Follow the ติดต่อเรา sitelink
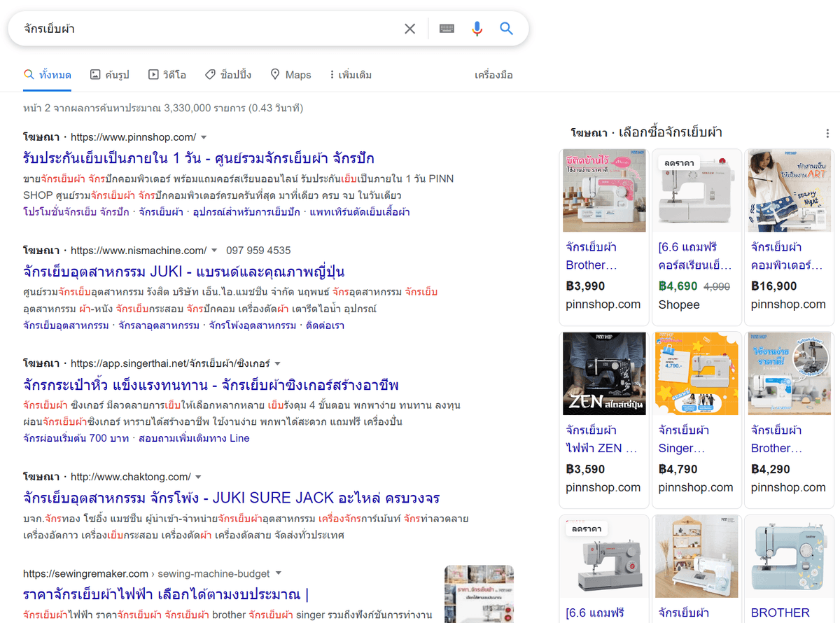 click(x=325, y=325)
